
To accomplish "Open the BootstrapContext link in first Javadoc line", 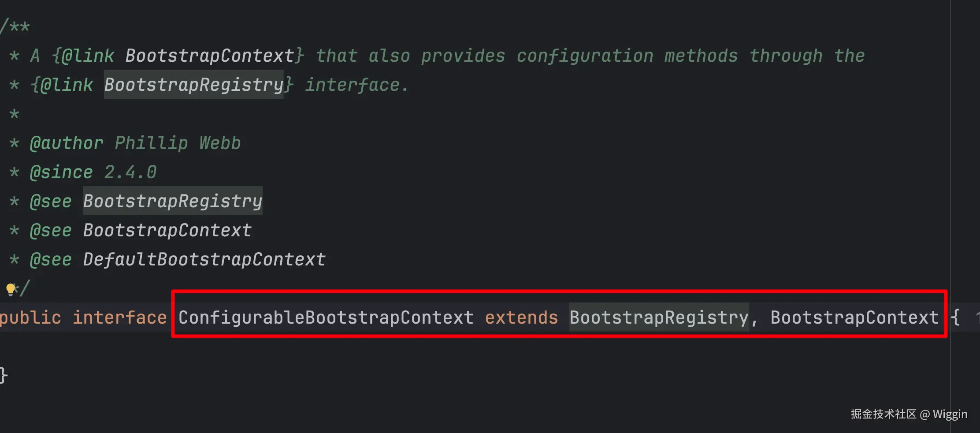I will tap(210, 56).
